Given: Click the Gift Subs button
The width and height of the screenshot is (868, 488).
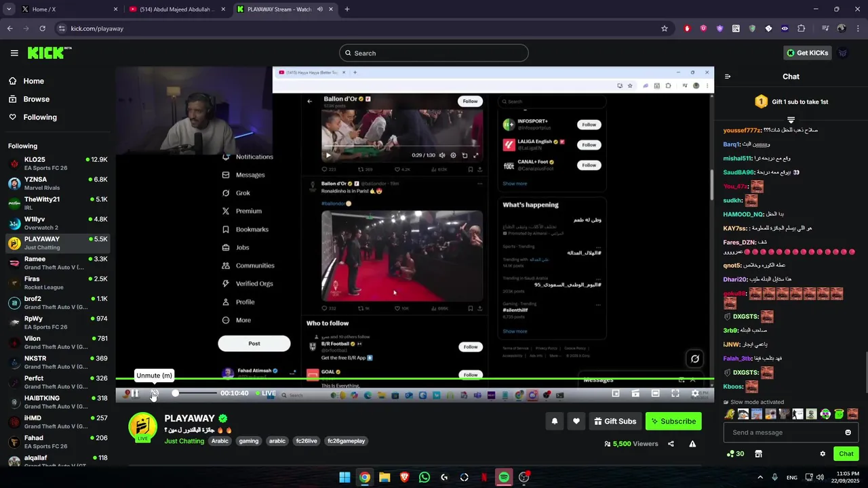Looking at the screenshot, I should 615,421.
